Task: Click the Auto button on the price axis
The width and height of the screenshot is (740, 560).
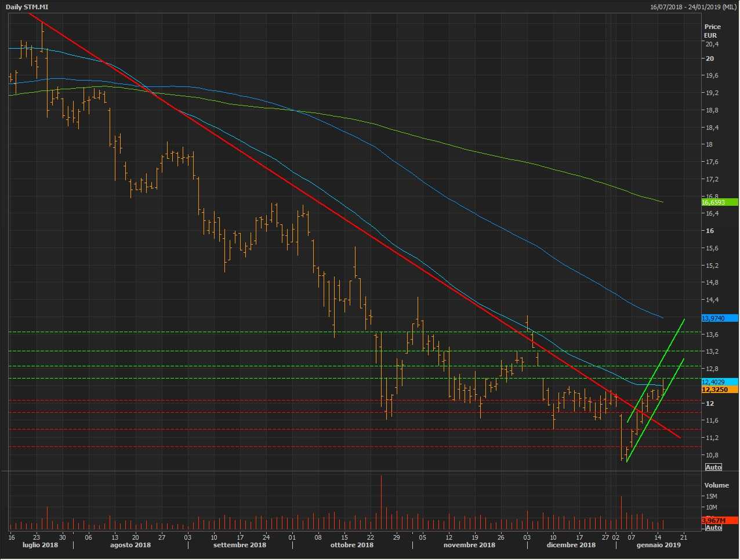Action: (x=713, y=467)
